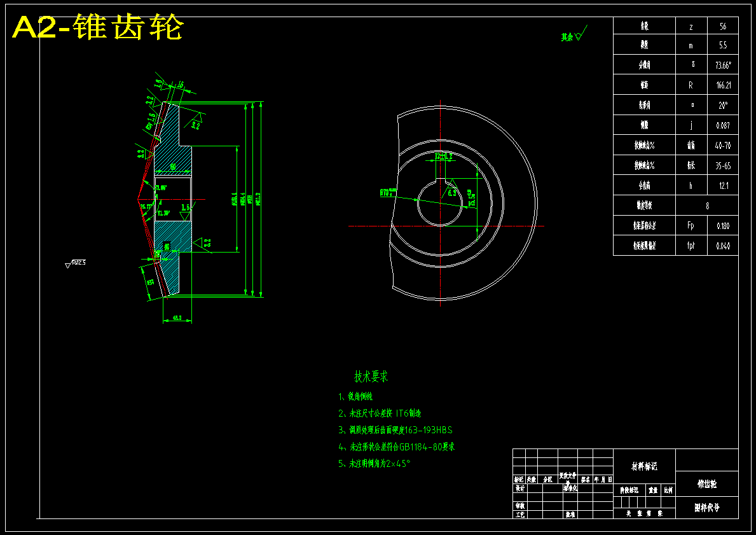Click the '设计' title block cell
756x535 pixels.
[519, 488]
